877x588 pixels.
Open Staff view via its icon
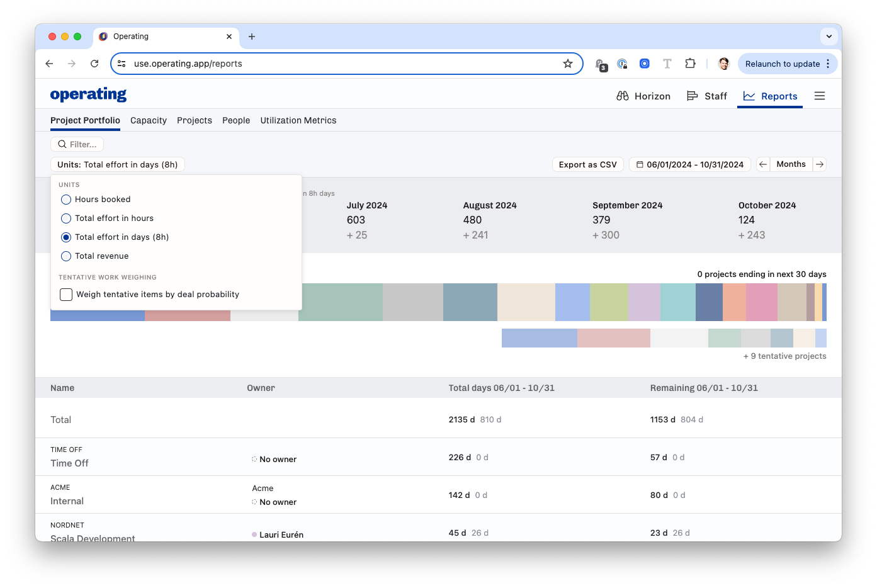692,96
